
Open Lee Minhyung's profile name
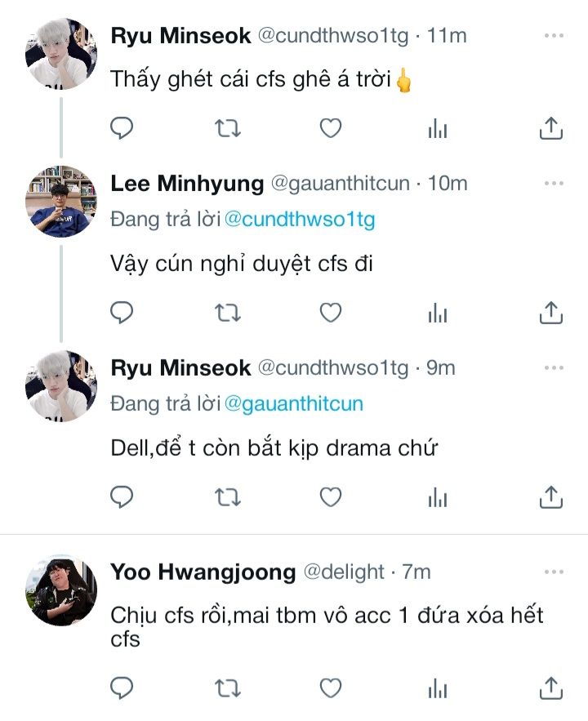pyautogui.click(x=187, y=184)
